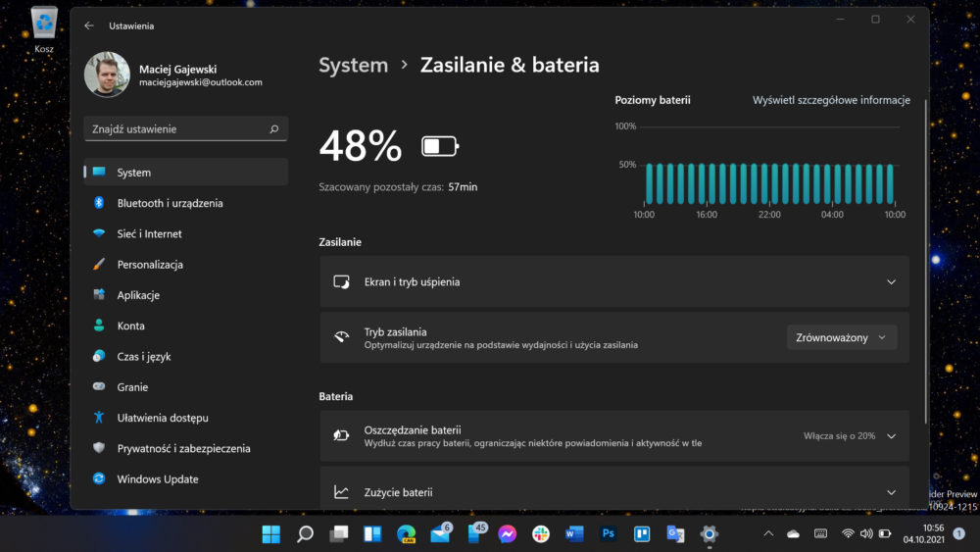Open the Recycle Bin (Kosz) desktop icon
This screenshot has height=552, width=980.
[44, 29]
